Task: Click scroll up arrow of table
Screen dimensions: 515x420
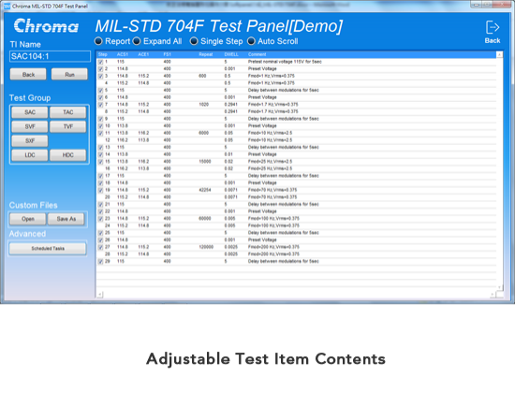Action: 499,54
